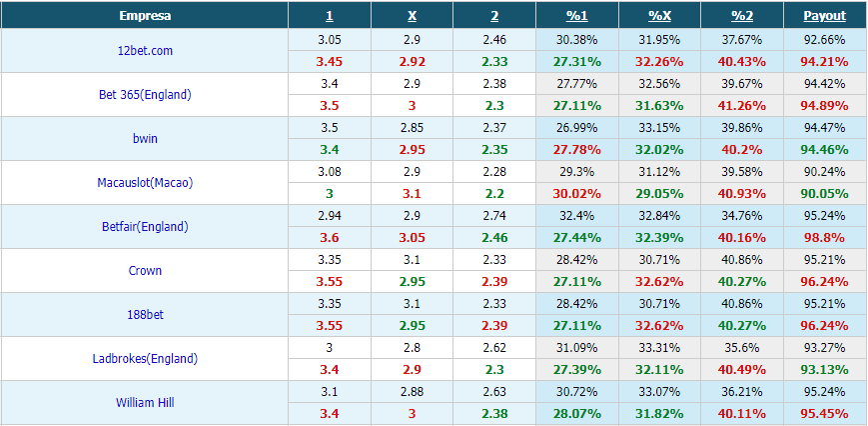This screenshot has height=426, width=868.
Task: Select Betfair's 98.8% payout cell
Action: coord(825,238)
